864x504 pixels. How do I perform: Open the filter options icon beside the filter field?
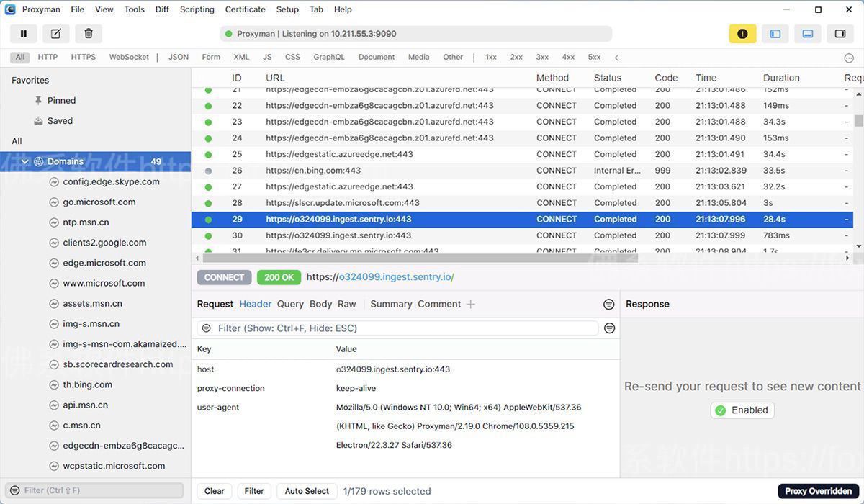(610, 328)
